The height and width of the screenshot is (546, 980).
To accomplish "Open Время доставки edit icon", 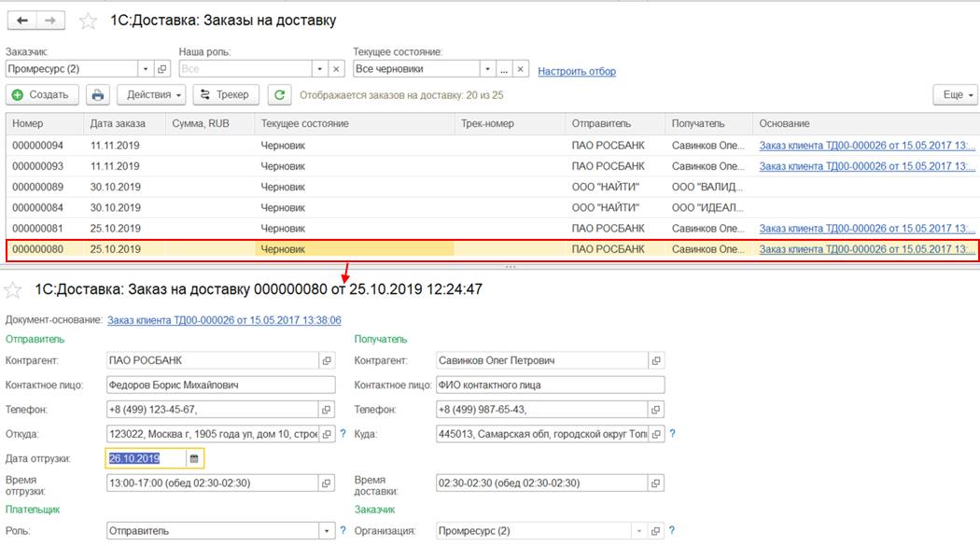I will [655, 483].
